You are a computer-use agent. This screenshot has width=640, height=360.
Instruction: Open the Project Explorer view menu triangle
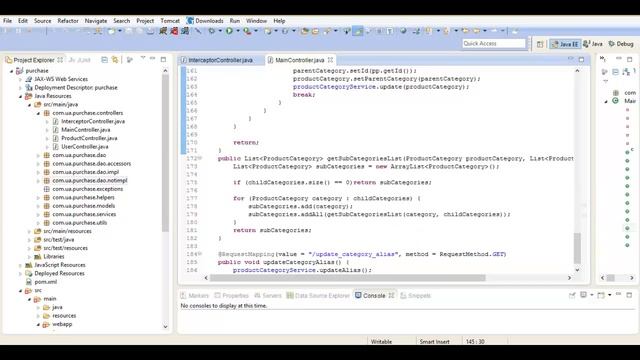[x=143, y=59]
